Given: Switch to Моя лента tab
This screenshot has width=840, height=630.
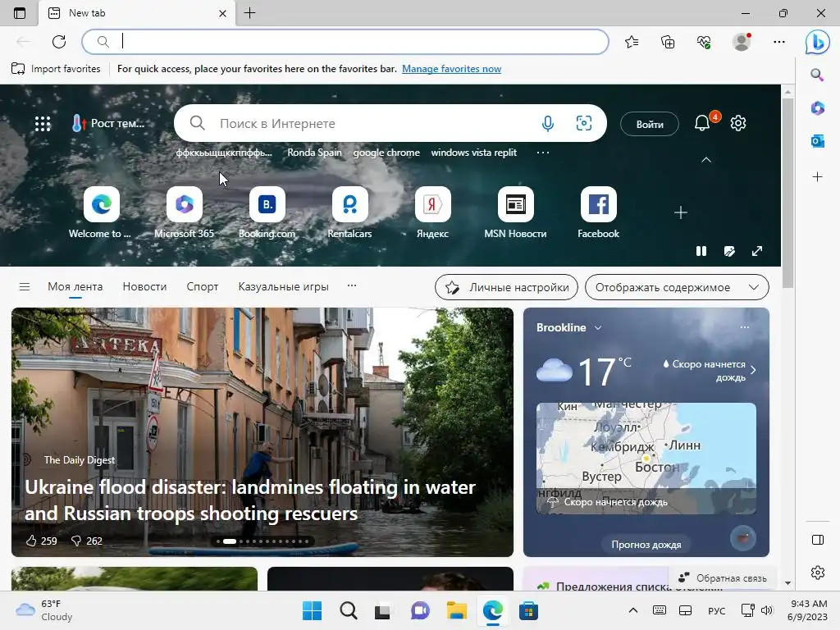Looking at the screenshot, I should [75, 286].
